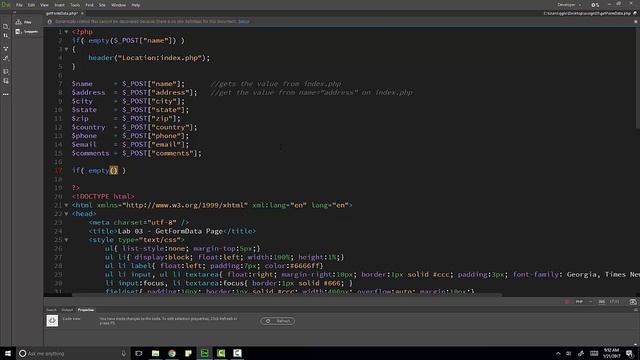Click the Remove Comment toolbar icon
The image size is (640, 360).
point(6,81)
